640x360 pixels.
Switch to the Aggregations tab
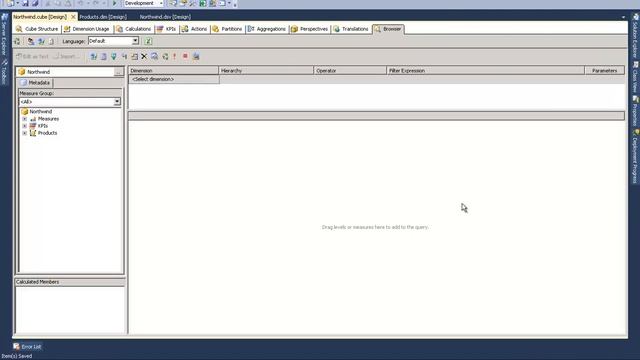267,29
